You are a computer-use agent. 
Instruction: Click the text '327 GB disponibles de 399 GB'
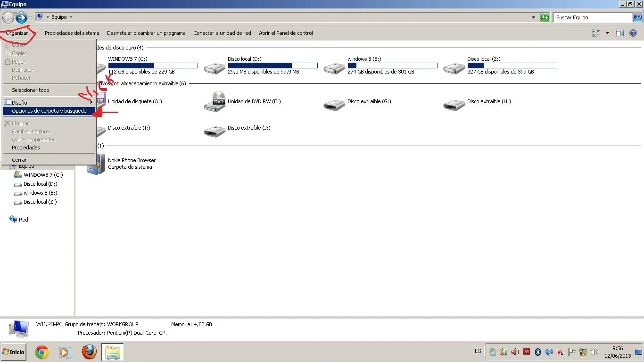[501, 72]
